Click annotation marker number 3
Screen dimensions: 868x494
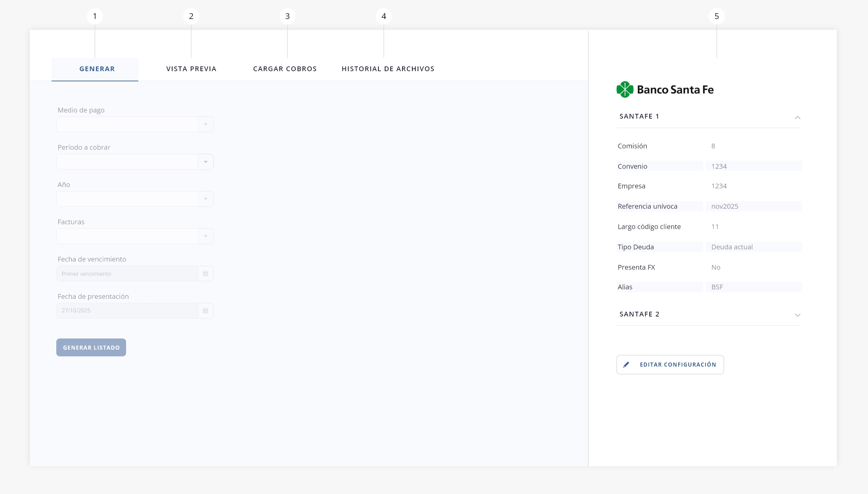point(287,16)
